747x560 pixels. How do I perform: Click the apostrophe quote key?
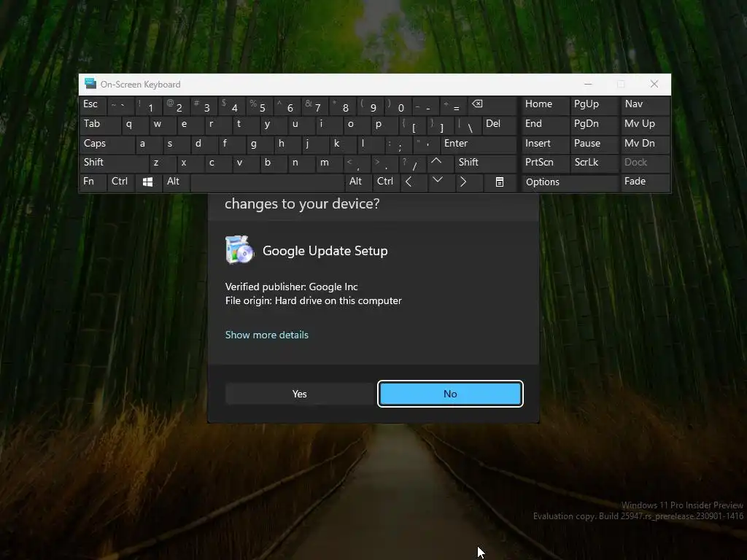tap(426, 144)
